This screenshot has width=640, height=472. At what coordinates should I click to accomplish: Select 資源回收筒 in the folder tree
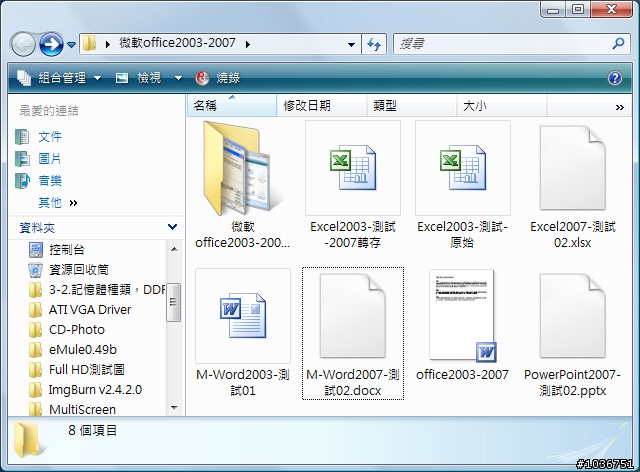[x=79, y=269]
